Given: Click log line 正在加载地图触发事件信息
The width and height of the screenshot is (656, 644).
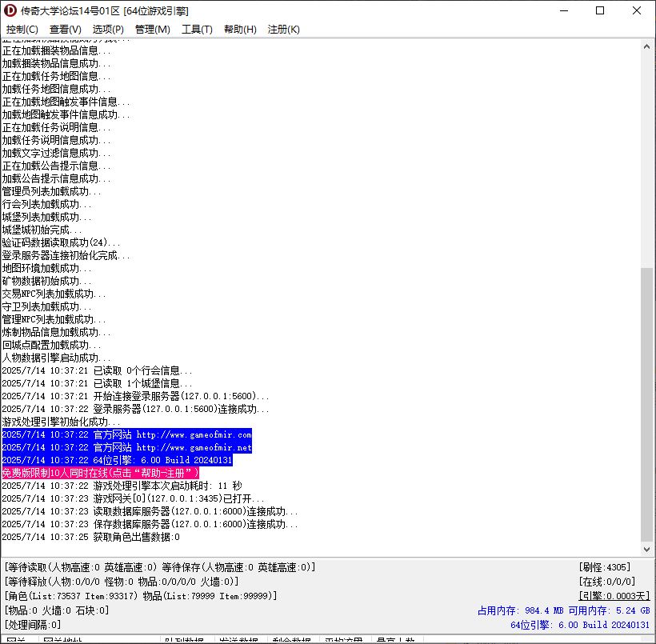Looking at the screenshot, I should click(66, 102).
